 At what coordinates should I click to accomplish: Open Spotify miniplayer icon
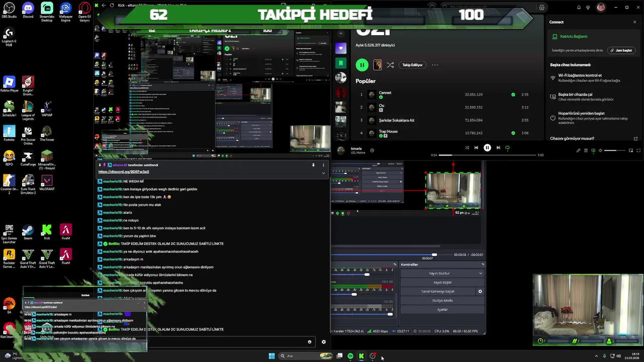pos(631,150)
